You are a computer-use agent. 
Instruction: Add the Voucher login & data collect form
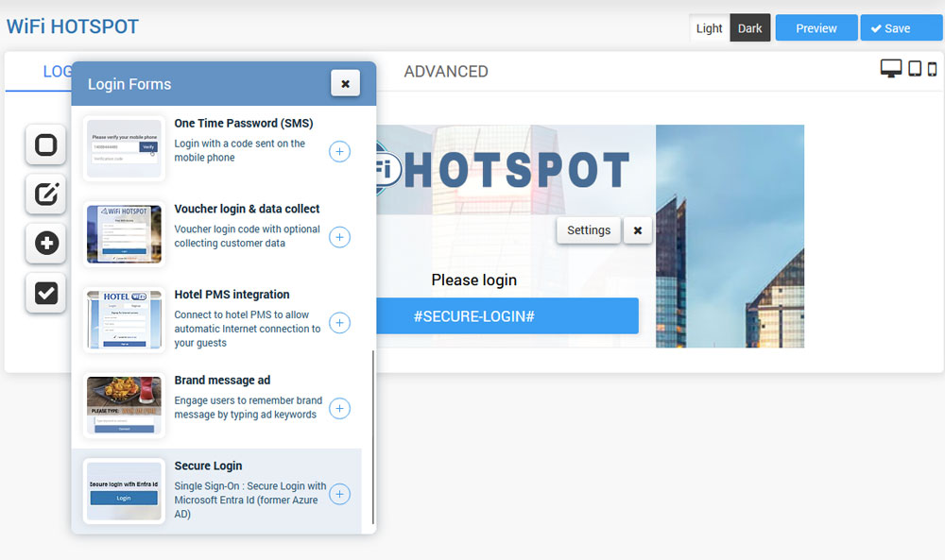[339, 237]
